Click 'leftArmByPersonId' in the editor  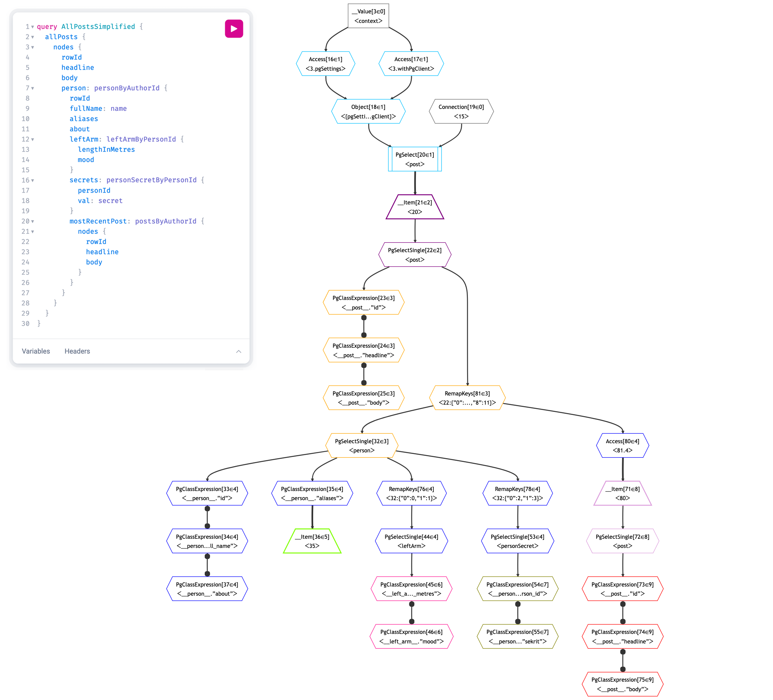click(x=141, y=139)
